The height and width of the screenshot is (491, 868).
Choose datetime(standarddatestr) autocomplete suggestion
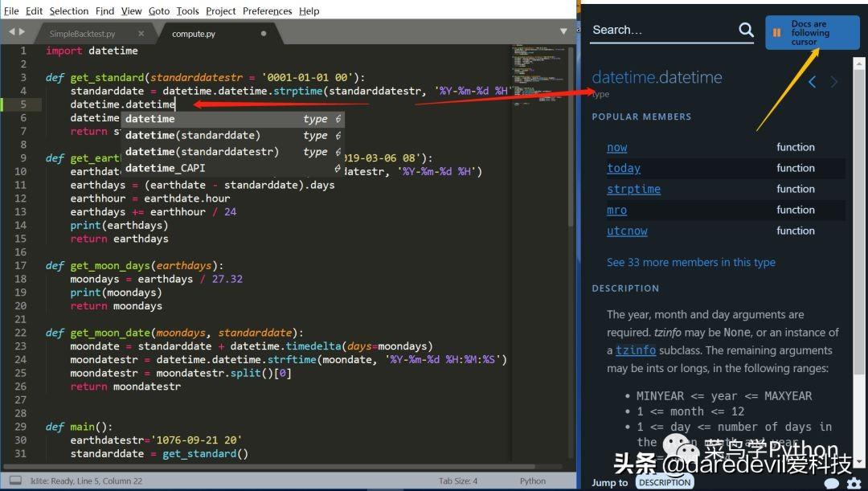tap(232, 152)
